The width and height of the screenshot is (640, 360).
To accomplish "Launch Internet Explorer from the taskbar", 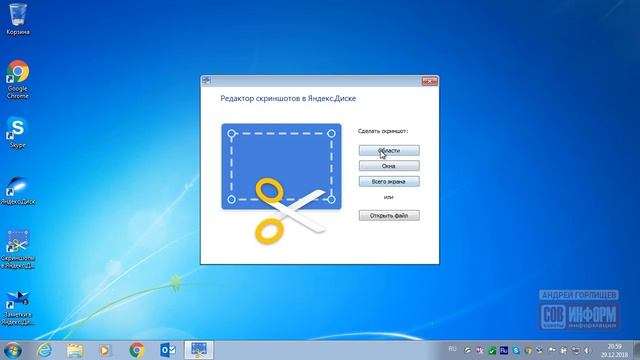I will [44, 351].
